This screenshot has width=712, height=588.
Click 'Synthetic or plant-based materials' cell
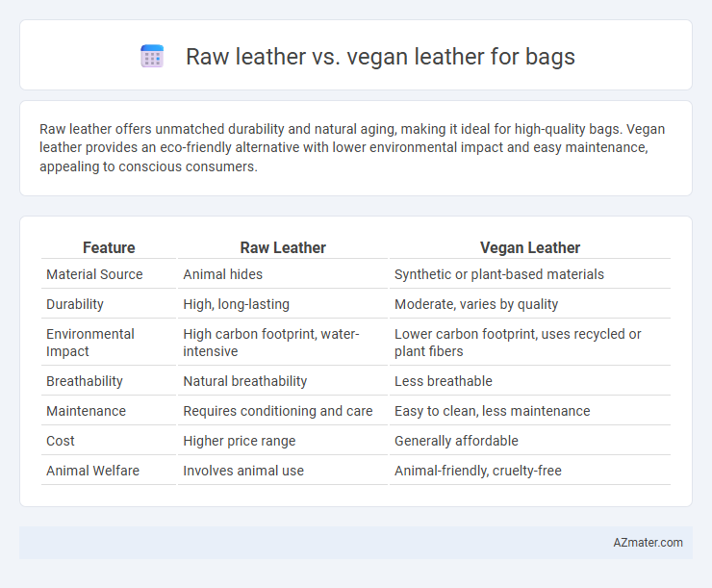click(499, 274)
